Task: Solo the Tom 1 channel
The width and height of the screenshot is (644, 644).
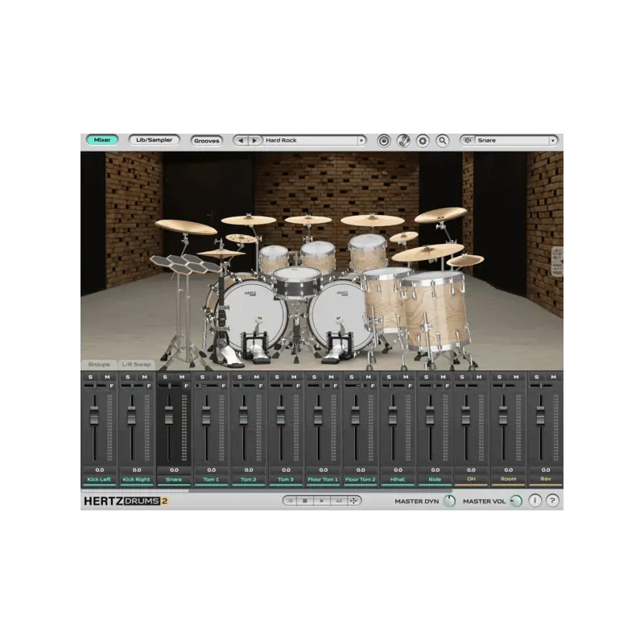Action: (x=203, y=377)
